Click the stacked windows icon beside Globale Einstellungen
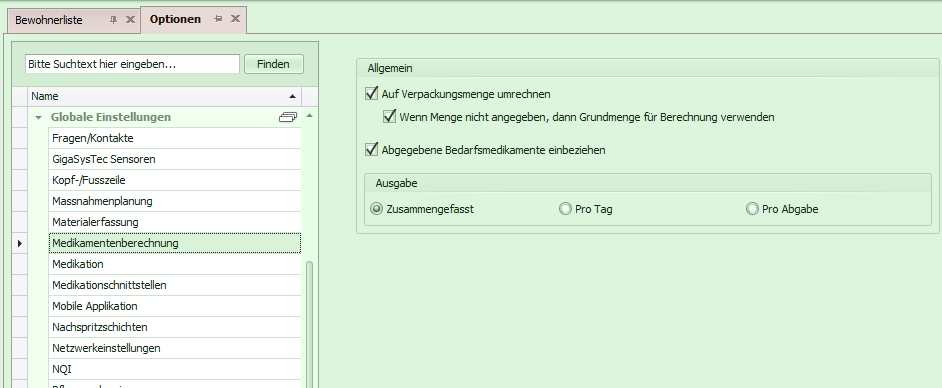The width and height of the screenshot is (942, 388). pyautogui.click(x=288, y=117)
